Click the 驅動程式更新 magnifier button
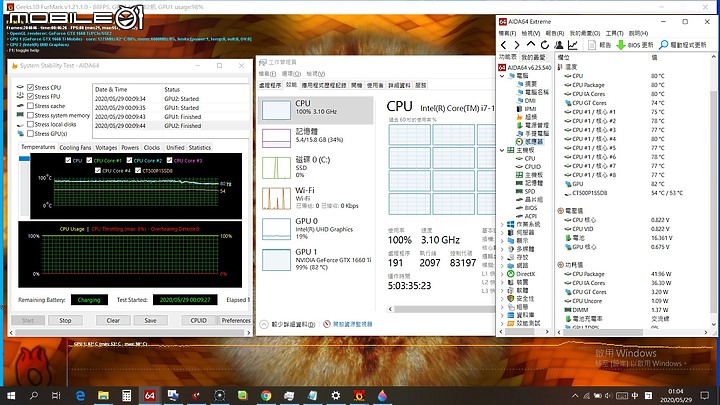 (682, 45)
